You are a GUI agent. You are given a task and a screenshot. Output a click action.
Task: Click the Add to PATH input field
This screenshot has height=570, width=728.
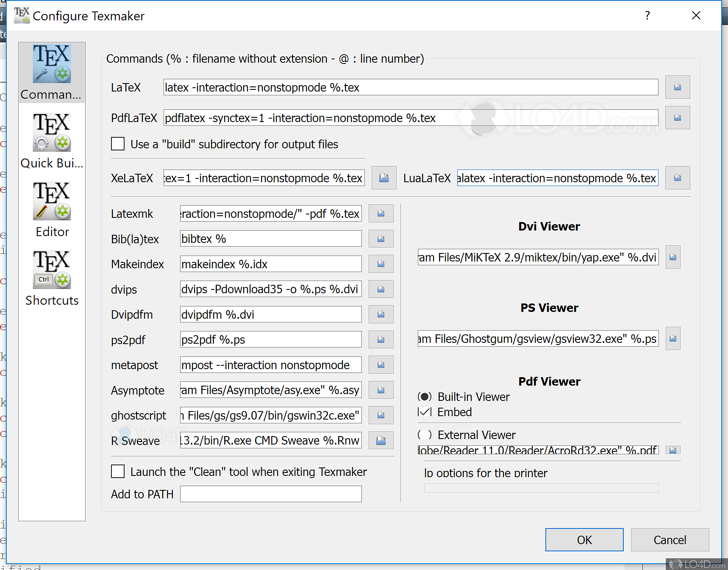pyautogui.click(x=270, y=494)
